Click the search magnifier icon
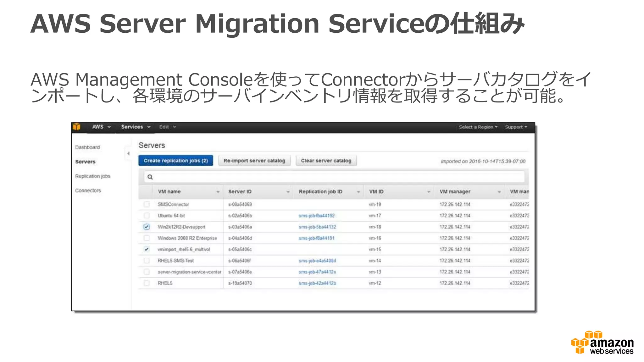 pyautogui.click(x=150, y=177)
